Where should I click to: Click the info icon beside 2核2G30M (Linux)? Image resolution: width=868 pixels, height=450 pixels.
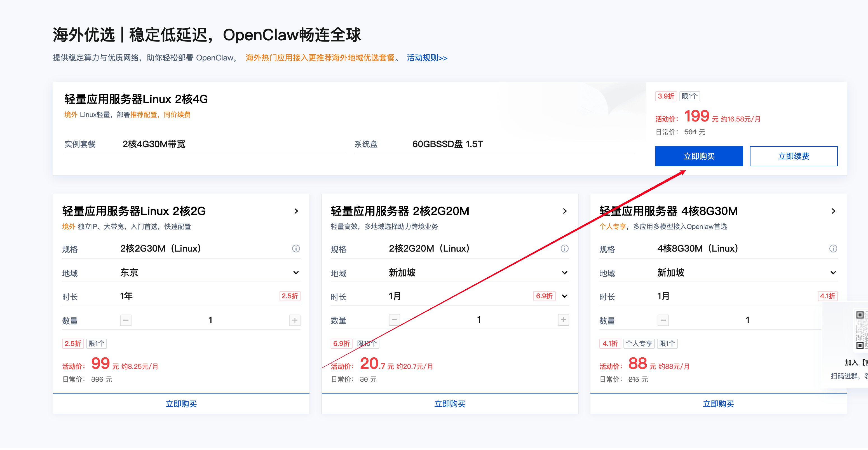pos(296,249)
